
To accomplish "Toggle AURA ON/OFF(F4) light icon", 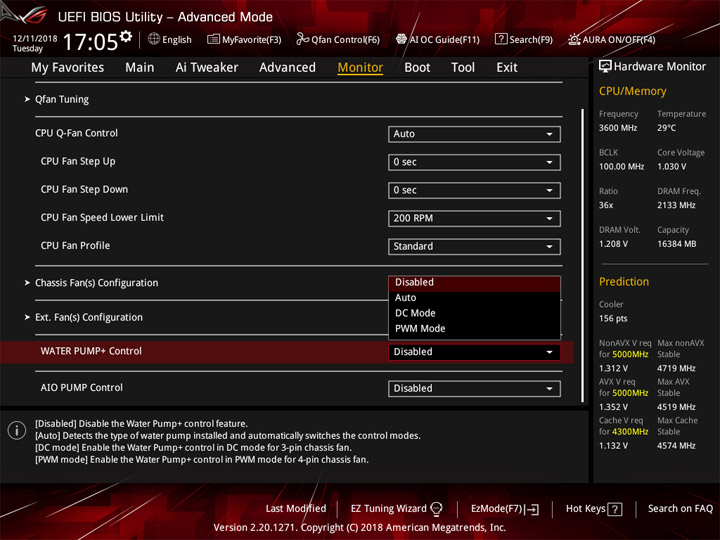I will click(574, 39).
